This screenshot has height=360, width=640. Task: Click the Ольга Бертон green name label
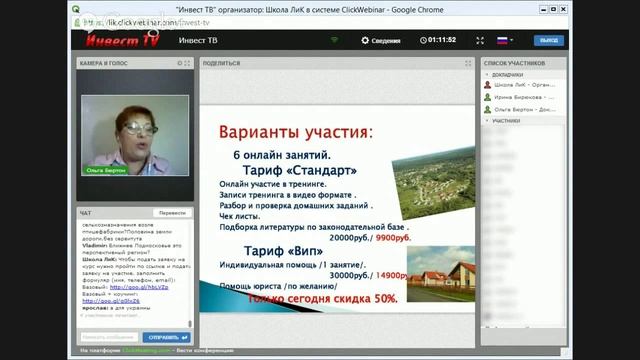106,170
